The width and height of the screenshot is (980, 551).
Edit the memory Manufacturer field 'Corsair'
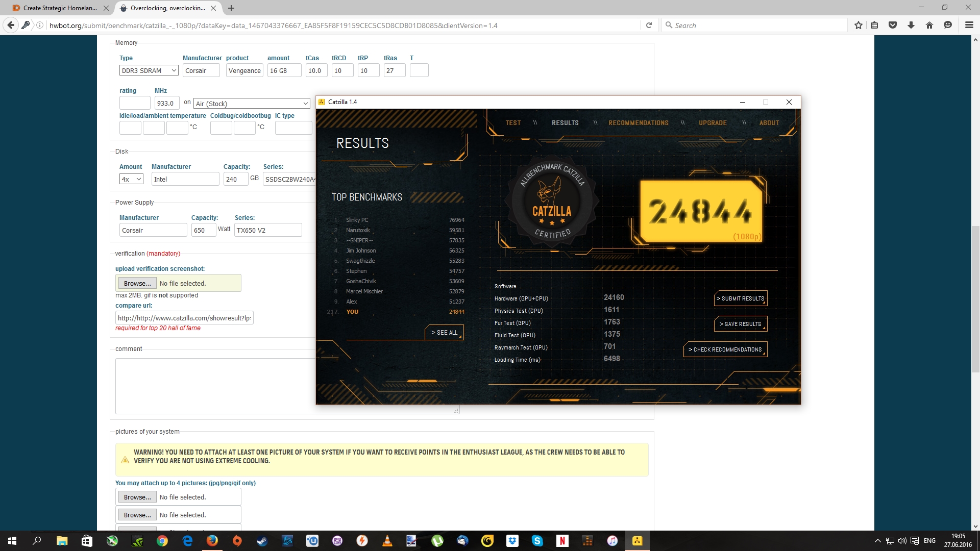tap(201, 70)
